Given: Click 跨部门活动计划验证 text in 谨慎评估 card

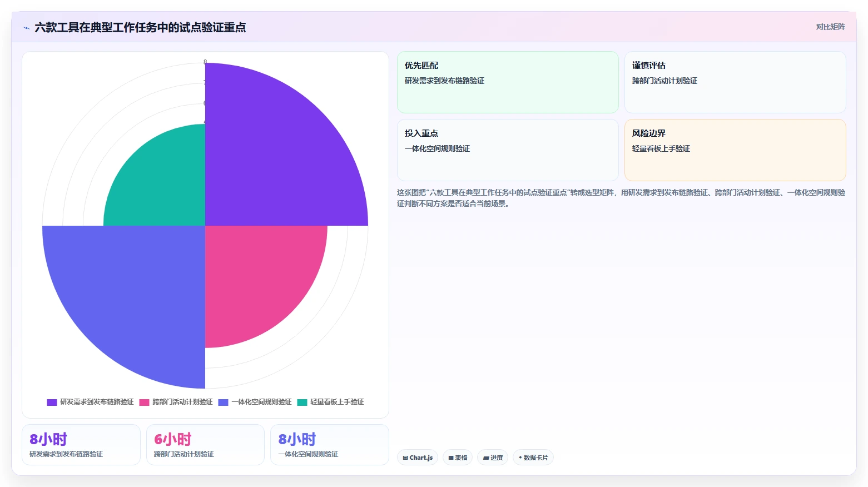Looking at the screenshot, I should (x=664, y=81).
